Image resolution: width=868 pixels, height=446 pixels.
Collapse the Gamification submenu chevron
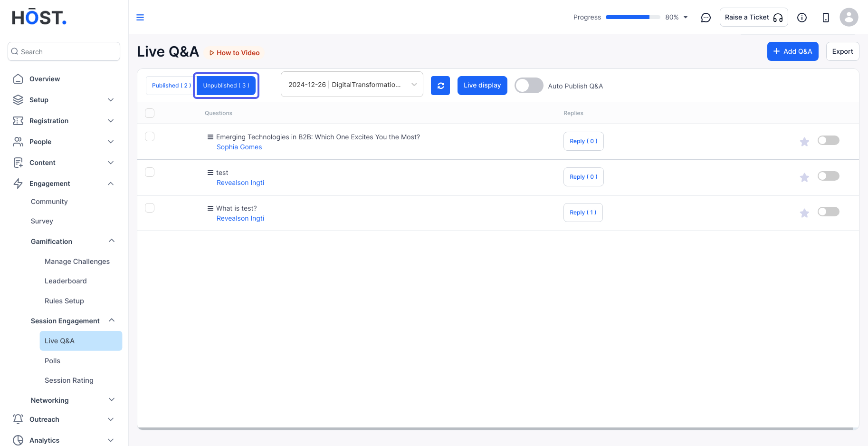click(x=112, y=241)
